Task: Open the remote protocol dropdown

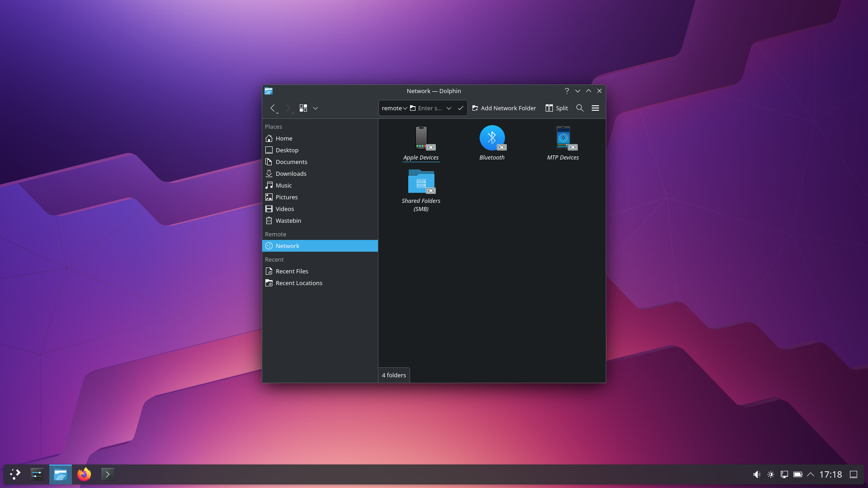Action: (394, 108)
